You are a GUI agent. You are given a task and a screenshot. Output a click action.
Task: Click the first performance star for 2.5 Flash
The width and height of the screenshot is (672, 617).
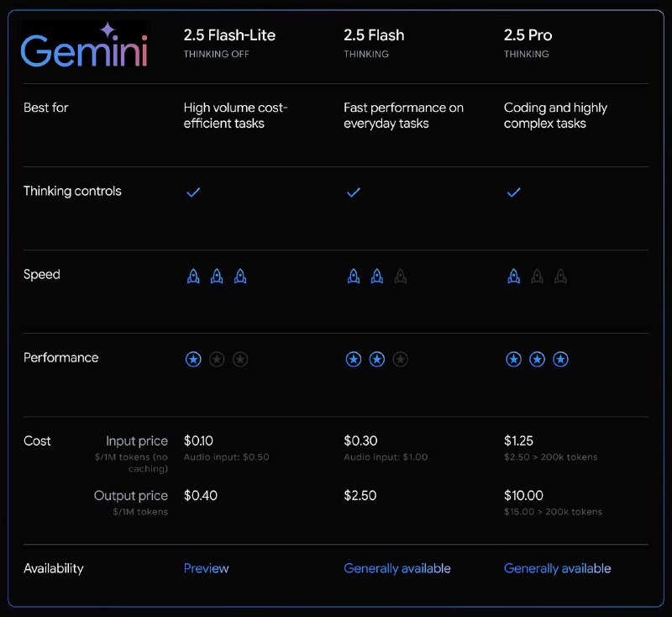354,359
